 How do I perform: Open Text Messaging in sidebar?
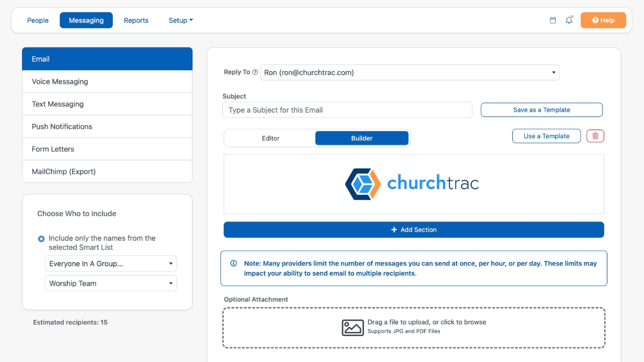(x=107, y=104)
